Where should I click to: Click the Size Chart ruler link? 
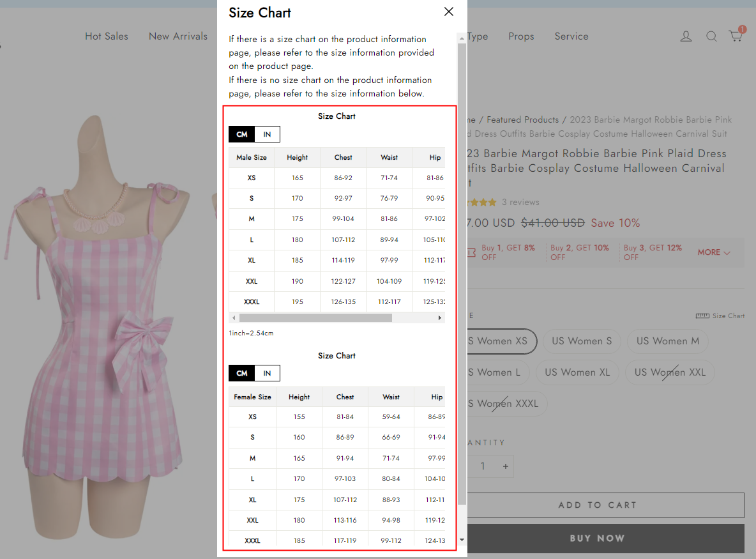click(x=720, y=316)
